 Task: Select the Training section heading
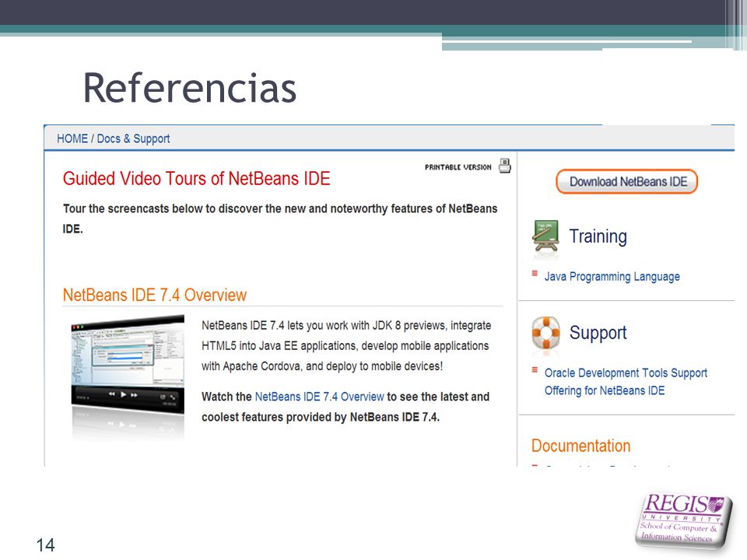(x=598, y=236)
